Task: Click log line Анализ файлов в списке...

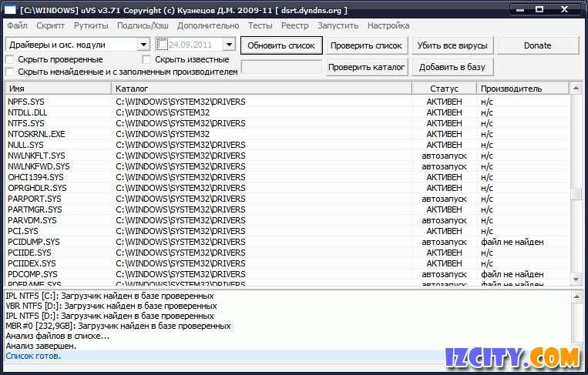Action: click(57, 336)
